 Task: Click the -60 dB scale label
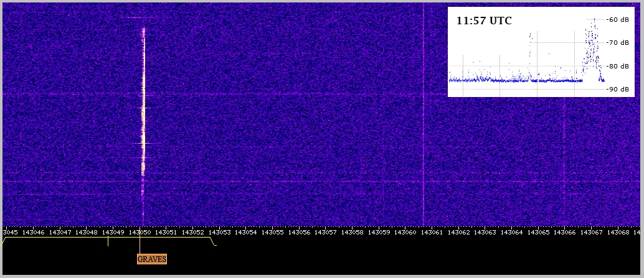[x=618, y=19]
